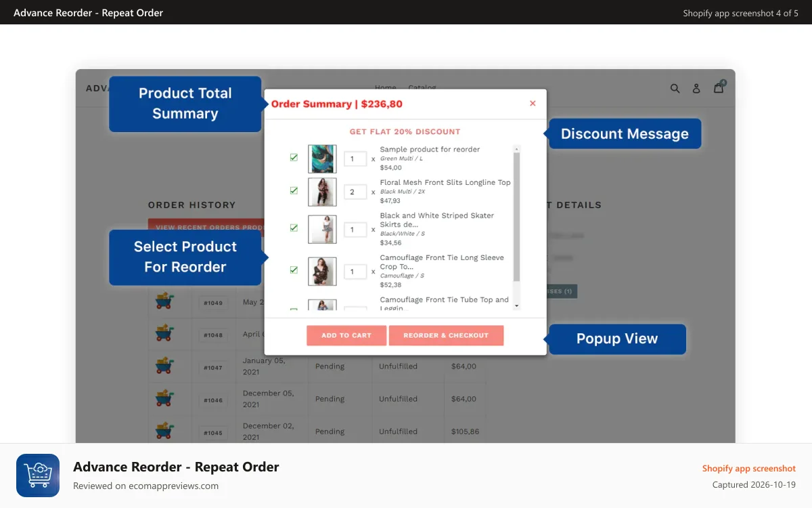Click 'Order Summary | $236,80' heading
812x508 pixels.
pos(337,104)
